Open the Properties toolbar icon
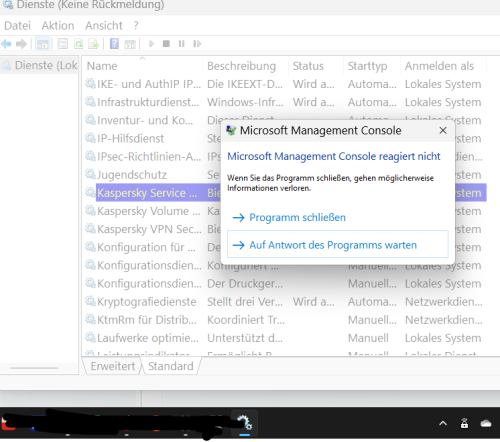Image resolution: width=500 pixels, height=442 pixels. coord(62,44)
